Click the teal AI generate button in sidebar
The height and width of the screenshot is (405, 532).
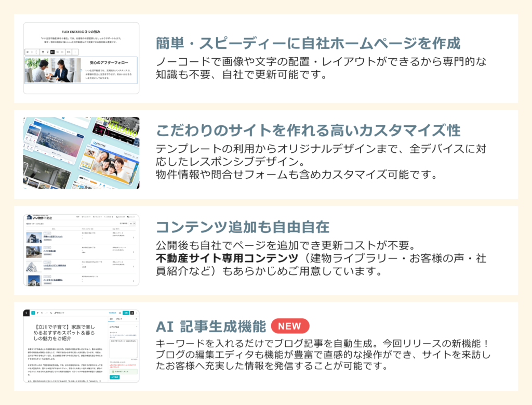tap(114, 377)
